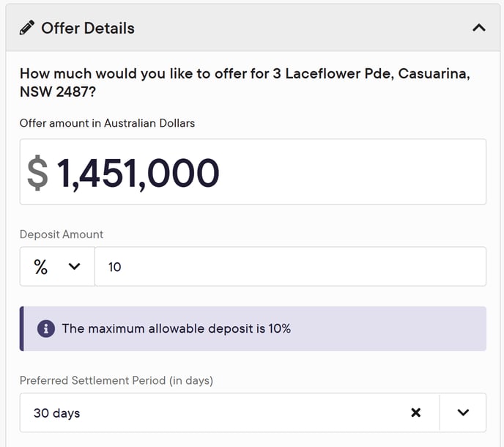The width and height of the screenshot is (504, 447).
Task: Click the dollar sign in offer amount
Action: tap(37, 173)
